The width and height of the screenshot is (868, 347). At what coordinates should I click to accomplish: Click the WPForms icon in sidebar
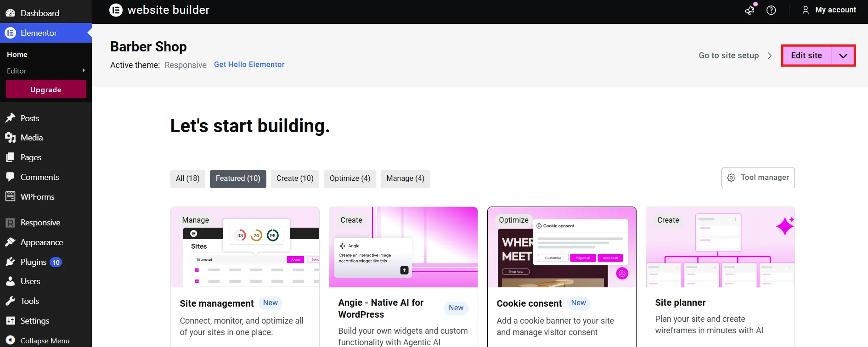click(10, 196)
